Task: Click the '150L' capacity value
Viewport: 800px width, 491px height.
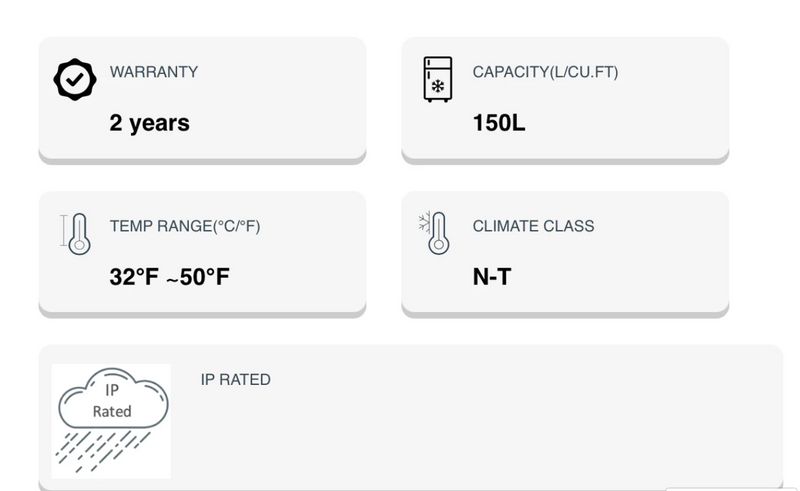Action: point(499,123)
